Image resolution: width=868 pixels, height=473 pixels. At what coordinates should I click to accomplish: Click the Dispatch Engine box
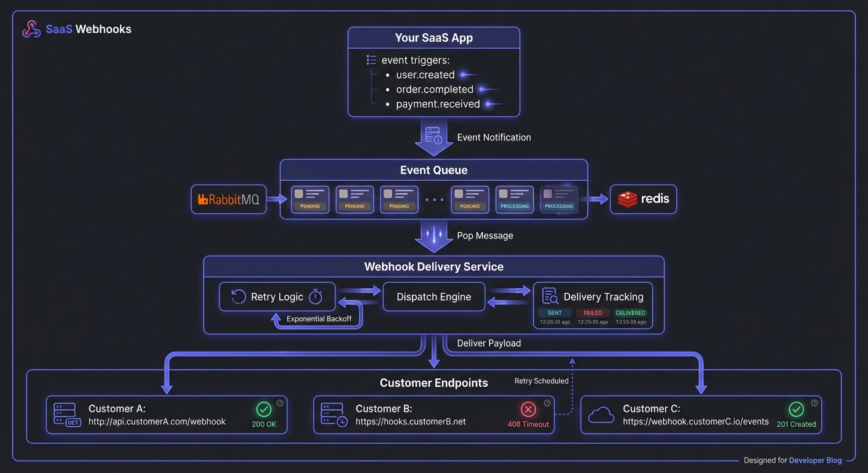[x=434, y=297]
